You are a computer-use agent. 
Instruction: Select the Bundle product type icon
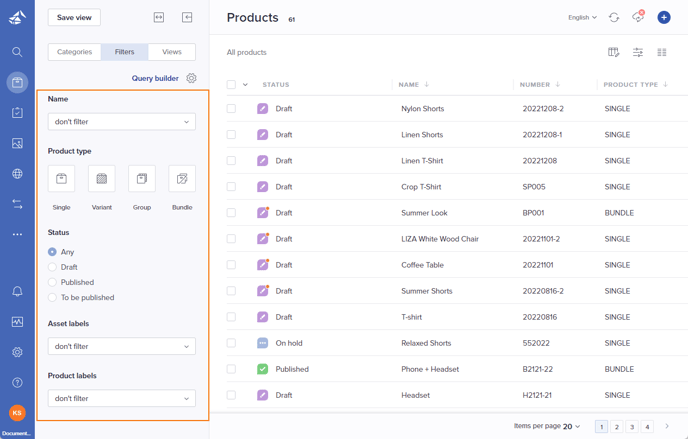pyautogui.click(x=182, y=179)
